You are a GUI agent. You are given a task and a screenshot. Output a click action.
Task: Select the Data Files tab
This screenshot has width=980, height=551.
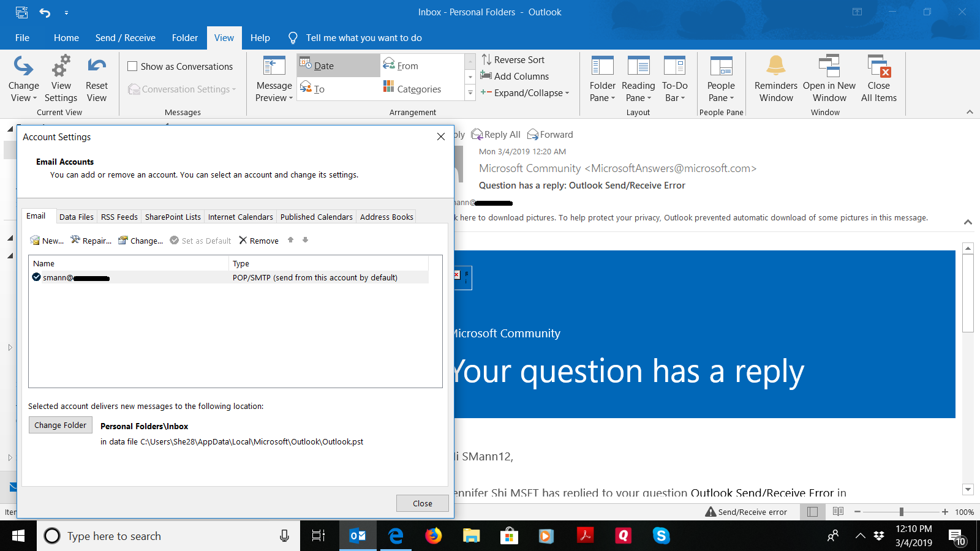coord(77,217)
